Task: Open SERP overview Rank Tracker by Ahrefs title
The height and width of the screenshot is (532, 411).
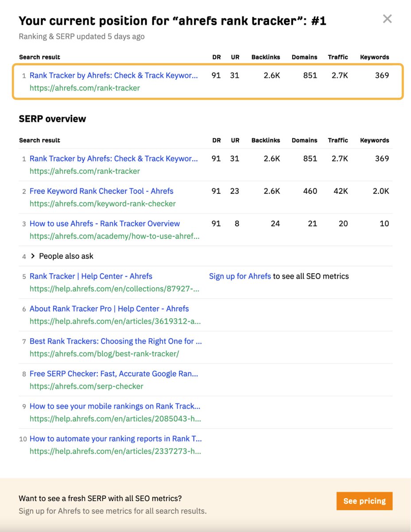Action: 114,159
